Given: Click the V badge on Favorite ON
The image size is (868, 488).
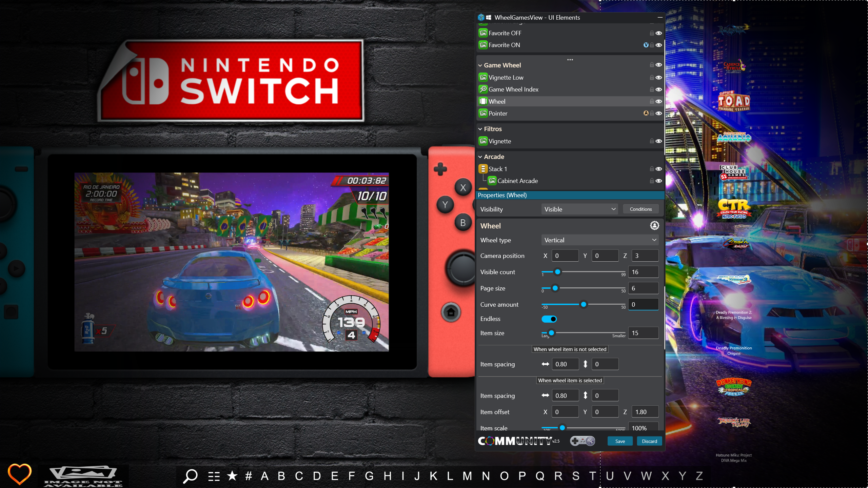Looking at the screenshot, I should click(646, 45).
